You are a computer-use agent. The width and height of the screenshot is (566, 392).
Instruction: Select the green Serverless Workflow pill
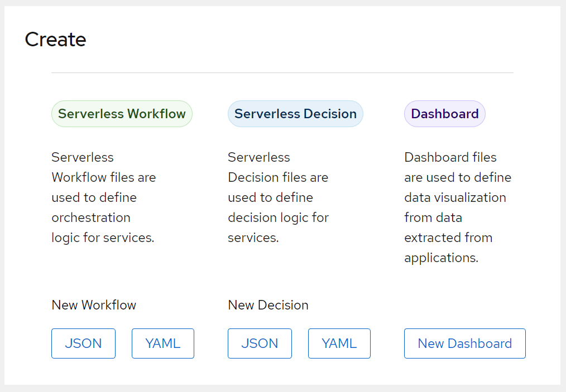tap(122, 114)
